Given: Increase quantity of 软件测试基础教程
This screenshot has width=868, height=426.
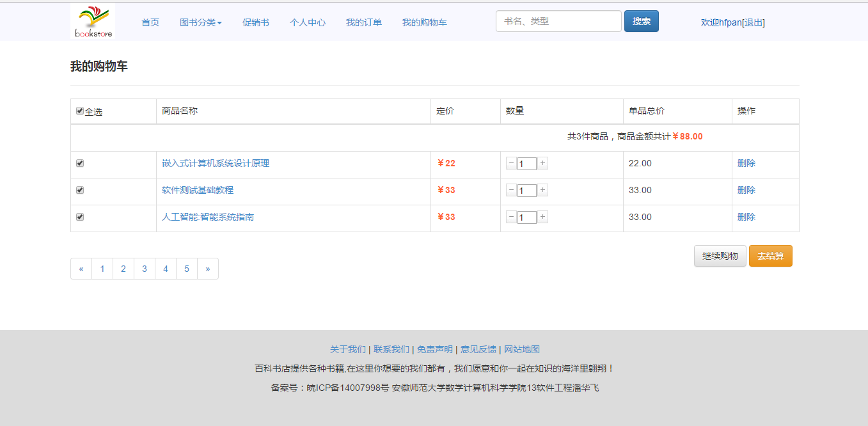Looking at the screenshot, I should [x=542, y=190].
